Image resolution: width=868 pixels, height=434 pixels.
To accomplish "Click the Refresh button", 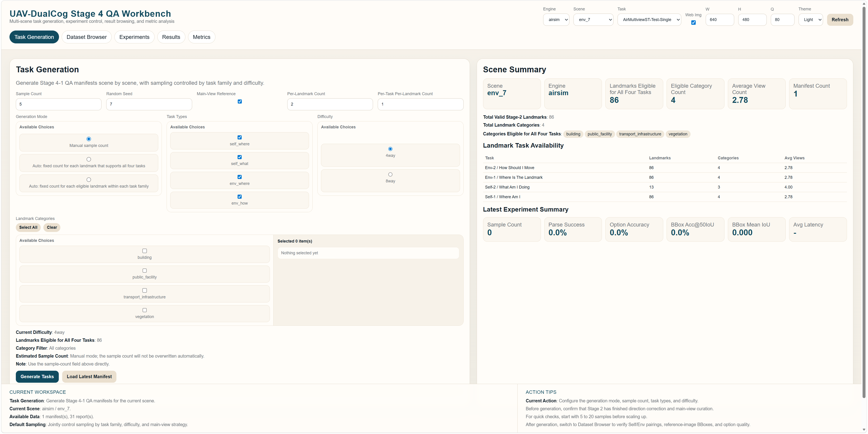I will click(x=840, y=19).
